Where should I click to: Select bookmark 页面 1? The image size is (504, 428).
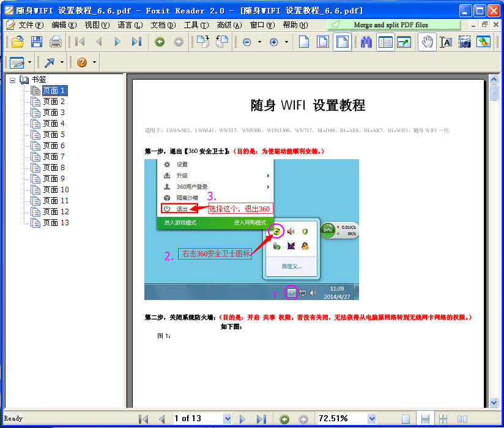point(55,91)
